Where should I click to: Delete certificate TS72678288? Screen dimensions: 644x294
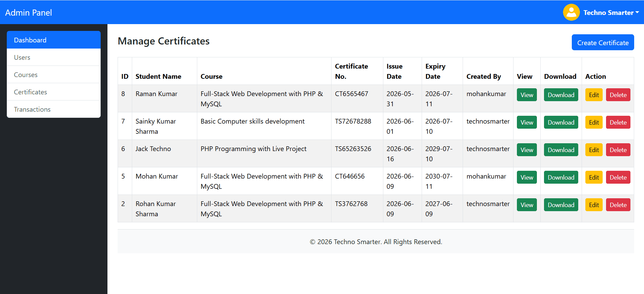618,123
